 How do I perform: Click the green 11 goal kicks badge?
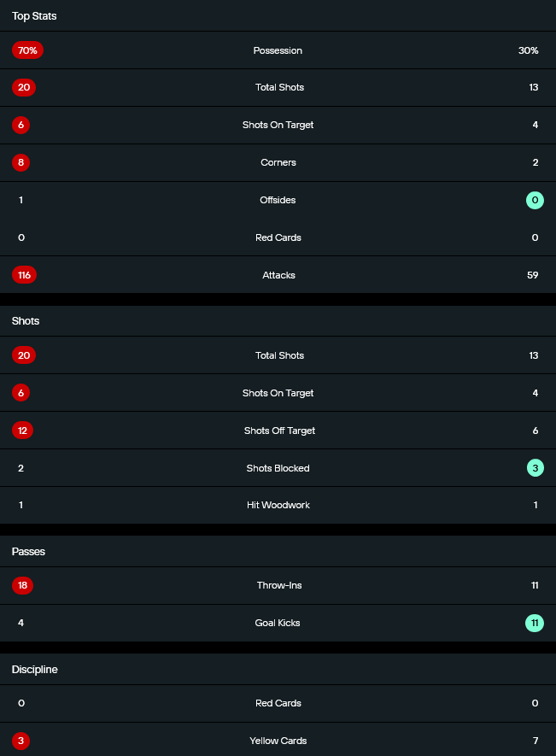point(535,623)
